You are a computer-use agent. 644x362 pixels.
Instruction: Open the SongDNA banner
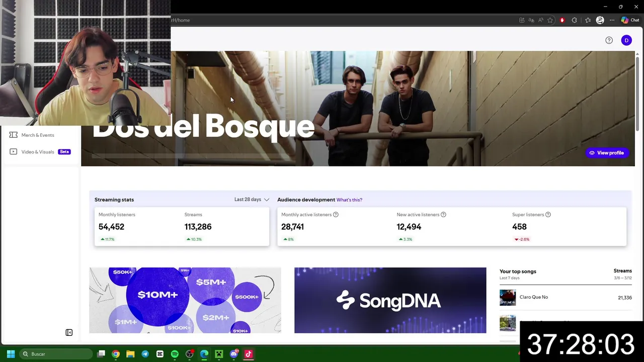pos(390,300)
